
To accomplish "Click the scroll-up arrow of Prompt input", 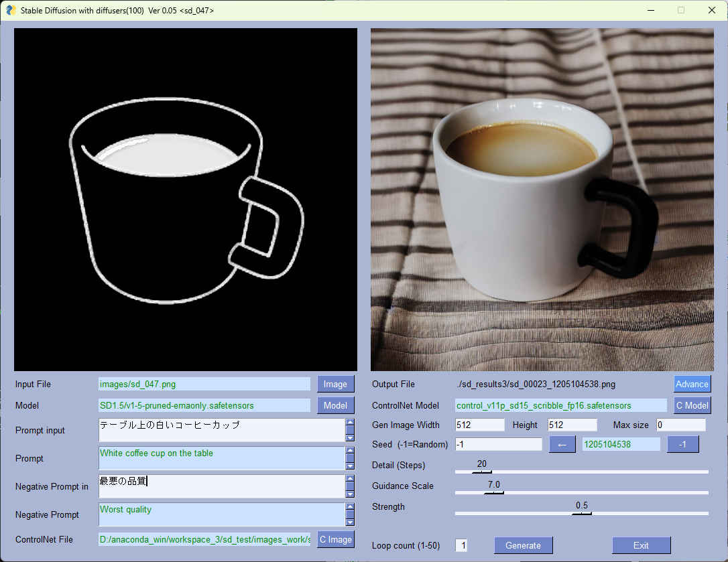I will (x=350, y=423).
